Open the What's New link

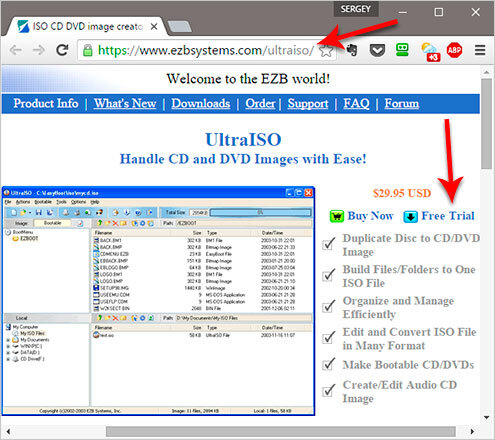pos(125,104)
